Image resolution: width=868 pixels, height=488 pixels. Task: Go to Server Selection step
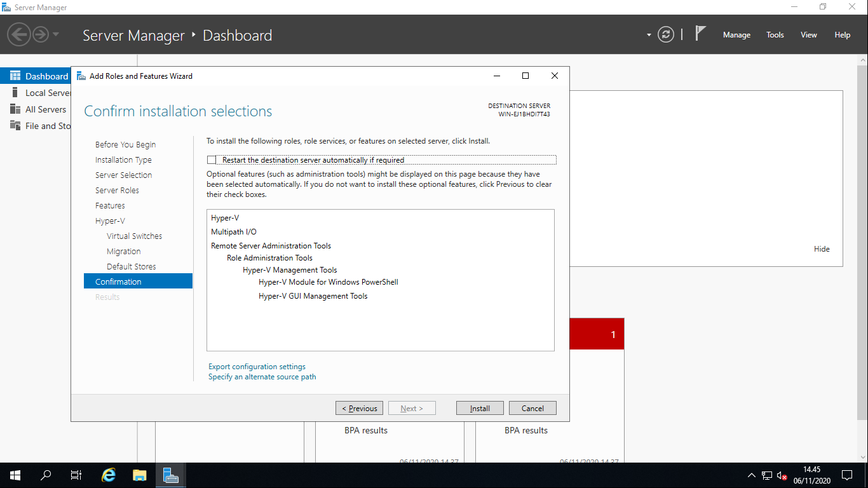[123, 175]
